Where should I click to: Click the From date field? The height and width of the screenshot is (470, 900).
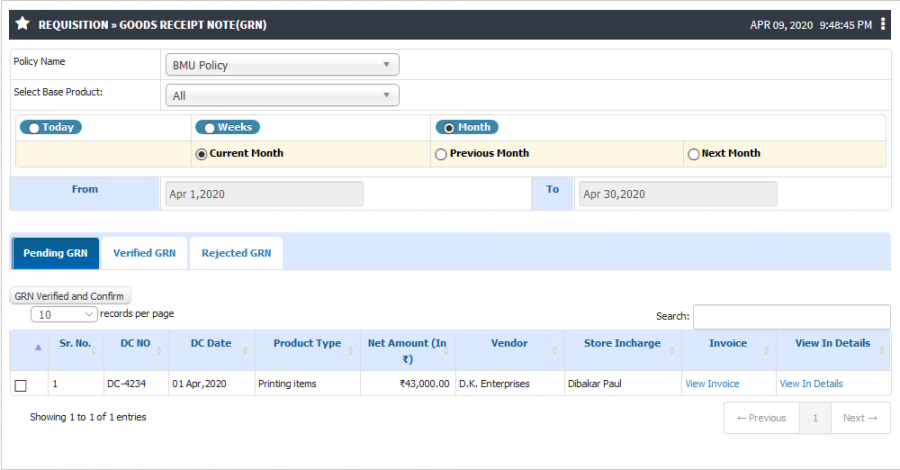(264, 194)
